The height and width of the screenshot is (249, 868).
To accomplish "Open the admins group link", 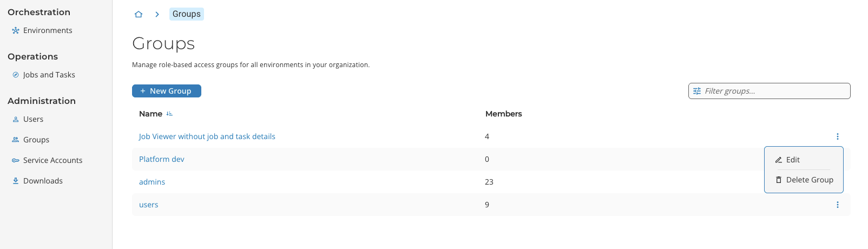I will point(152,182).
